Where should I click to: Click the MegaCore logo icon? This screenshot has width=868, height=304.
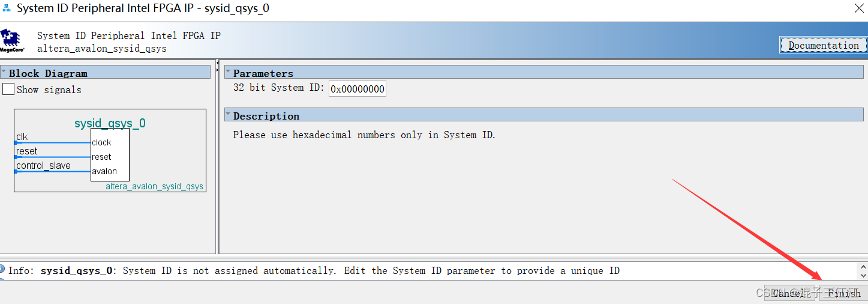12,40
